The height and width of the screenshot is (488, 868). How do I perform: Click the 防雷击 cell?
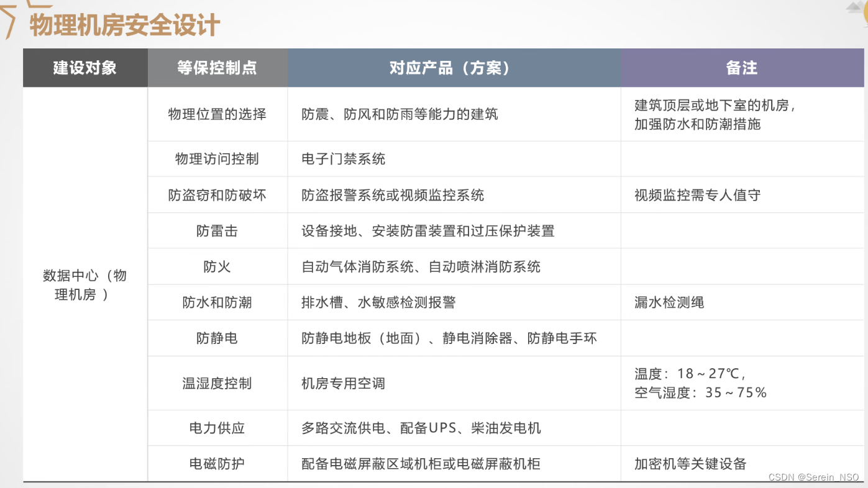pyautogui.click(x=217, y=231)
